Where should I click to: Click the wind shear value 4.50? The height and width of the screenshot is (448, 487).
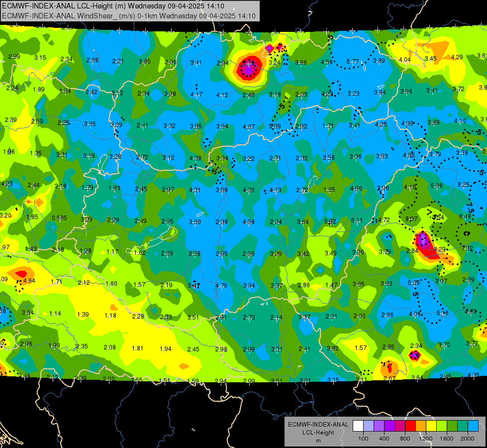point(356,188)
